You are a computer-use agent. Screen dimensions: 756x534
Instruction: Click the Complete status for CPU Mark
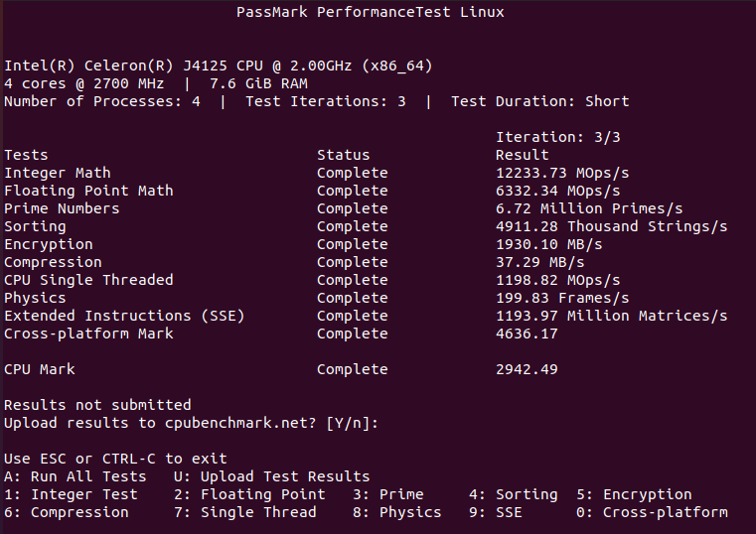tap(353, 369)
